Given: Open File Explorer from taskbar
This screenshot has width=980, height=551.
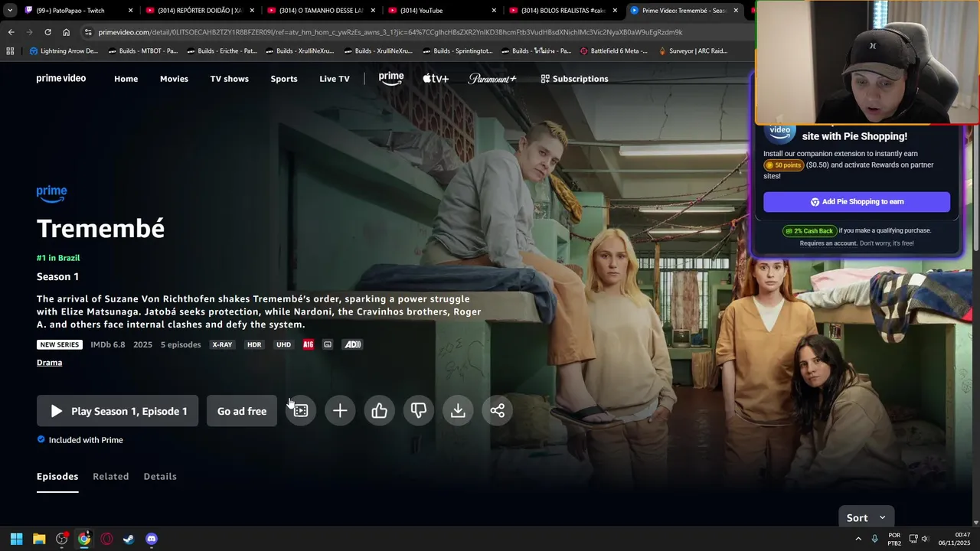Looking at the screenshot, I should click(x=39, y=539).
